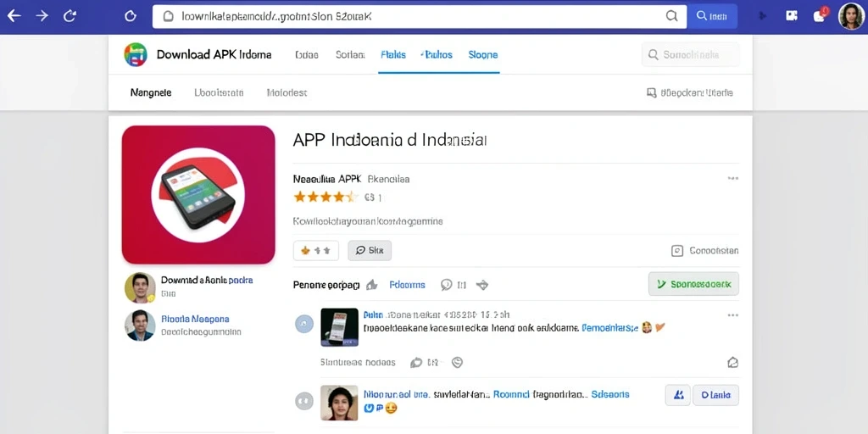
Task: Open the Rioorla Neapana profile link
Action: [195, 319]
